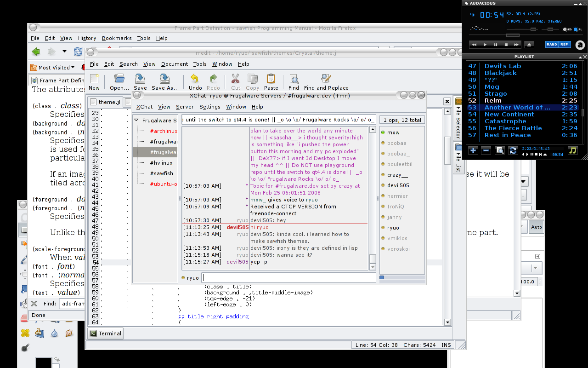Click Audacious playlist refresh arrows icon

[513, 150]
